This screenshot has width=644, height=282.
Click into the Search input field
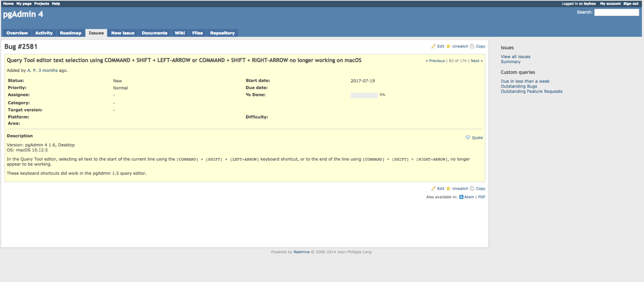tap(616, 12)
